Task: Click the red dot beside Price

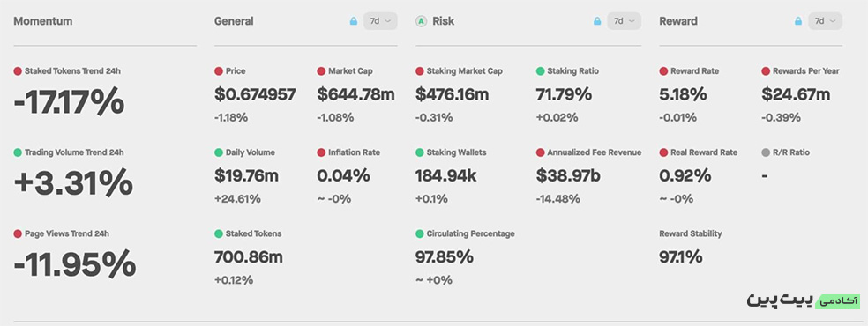Action: pos(219,71)
